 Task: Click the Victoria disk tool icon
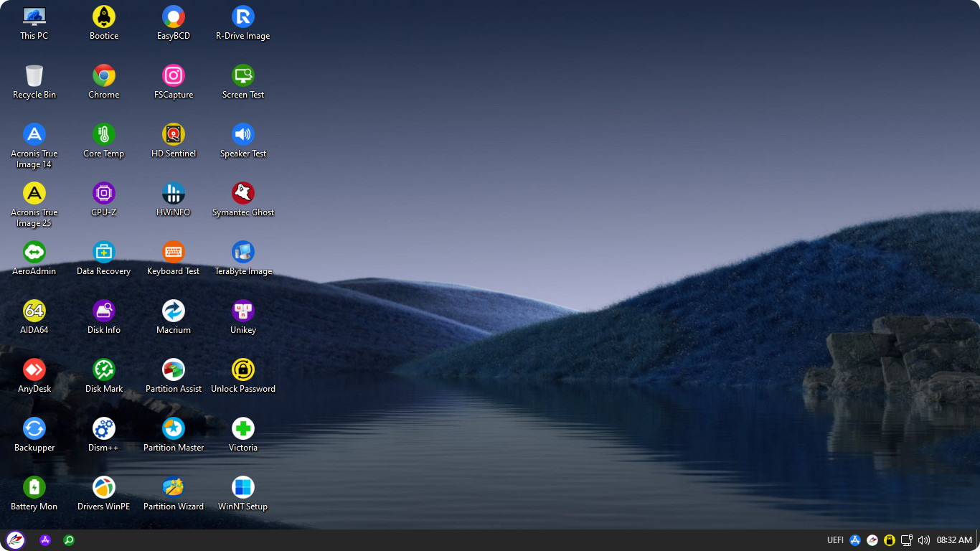pos(243,429)
